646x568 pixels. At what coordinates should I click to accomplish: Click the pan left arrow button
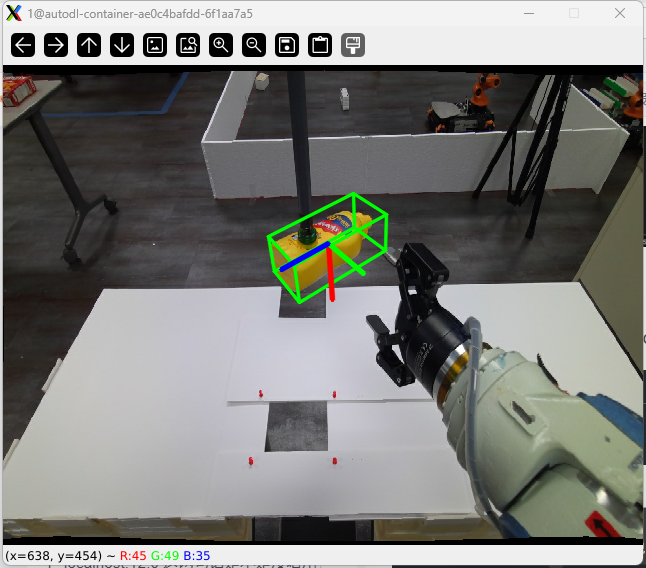tap(23, 45)
